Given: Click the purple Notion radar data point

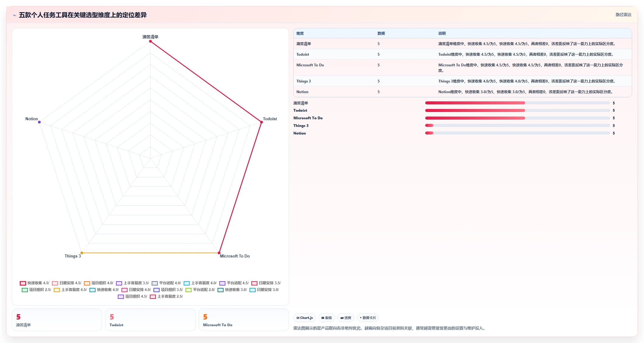Looking at the screenshot, I should [x=39, y=122].
